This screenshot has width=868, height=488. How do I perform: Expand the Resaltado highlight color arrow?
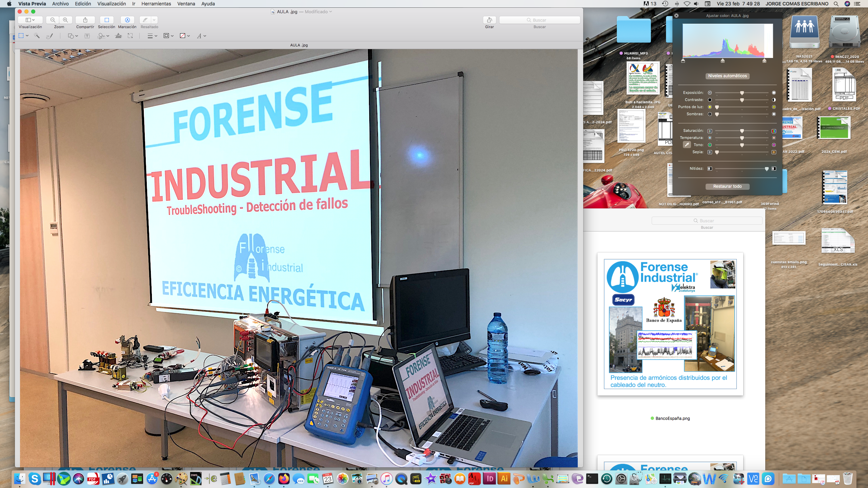tap(154, 20)
